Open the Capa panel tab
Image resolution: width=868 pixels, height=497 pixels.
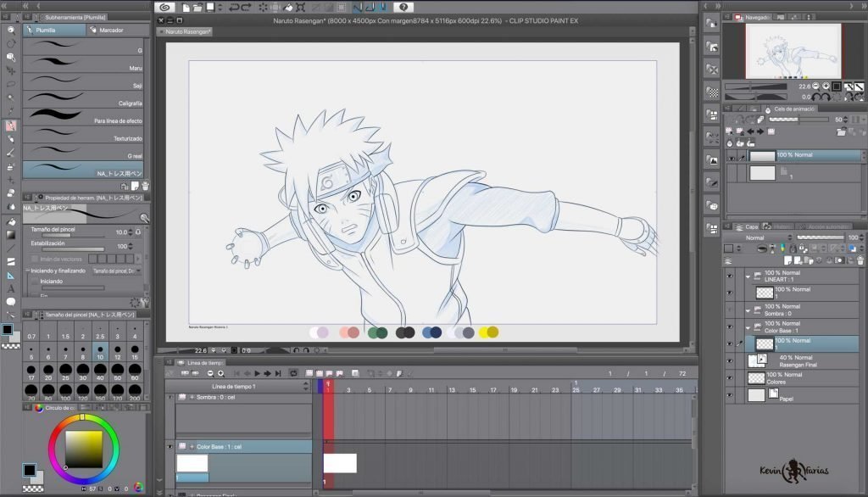pyautogui.click(x=748, y=226)
